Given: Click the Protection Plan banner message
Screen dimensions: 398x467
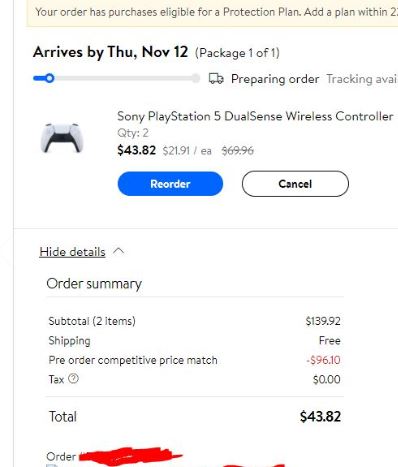Looking at the screenshot, I should [x=216, y=12].
